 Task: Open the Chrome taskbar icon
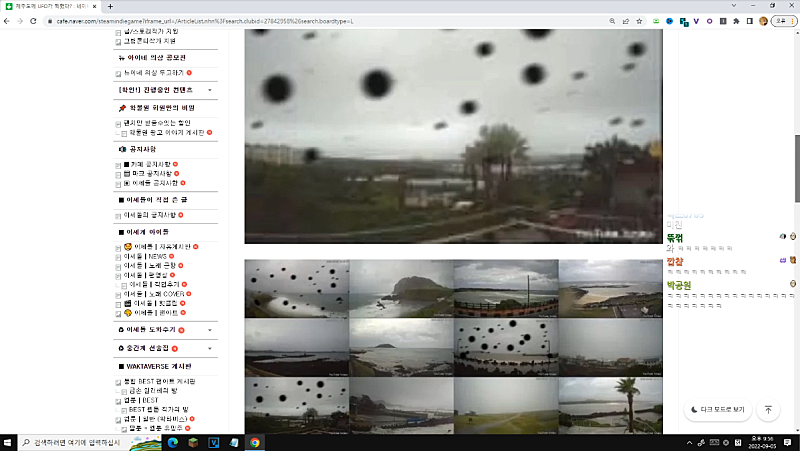tap(255, 442)
